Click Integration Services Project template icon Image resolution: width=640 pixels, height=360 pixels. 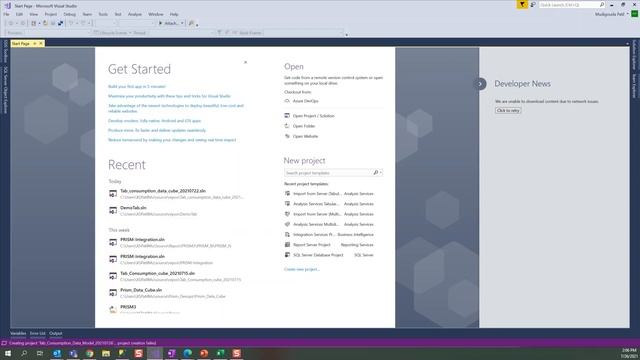click(287, 234)
